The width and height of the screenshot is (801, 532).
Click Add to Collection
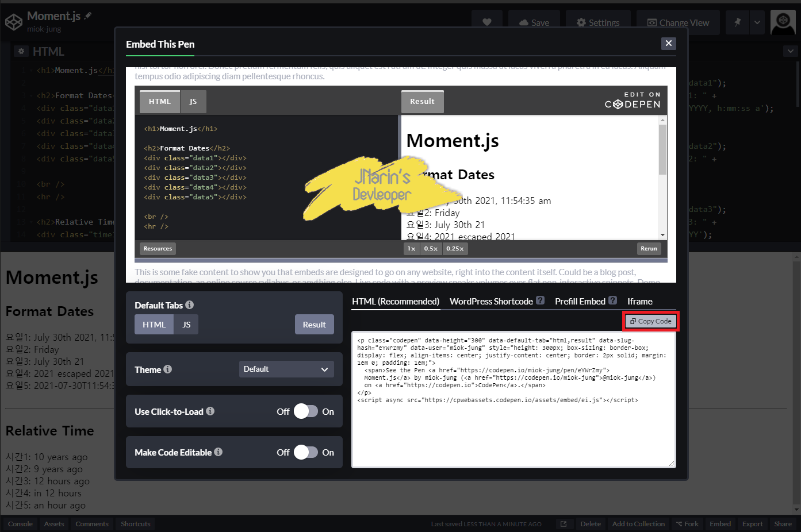coord(638,524)
